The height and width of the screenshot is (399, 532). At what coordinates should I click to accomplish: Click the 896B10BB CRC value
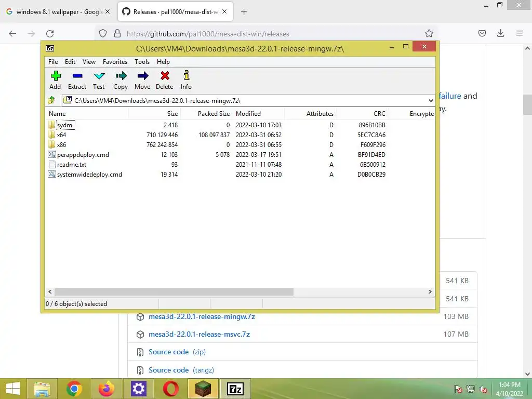(x=372, y=125)
